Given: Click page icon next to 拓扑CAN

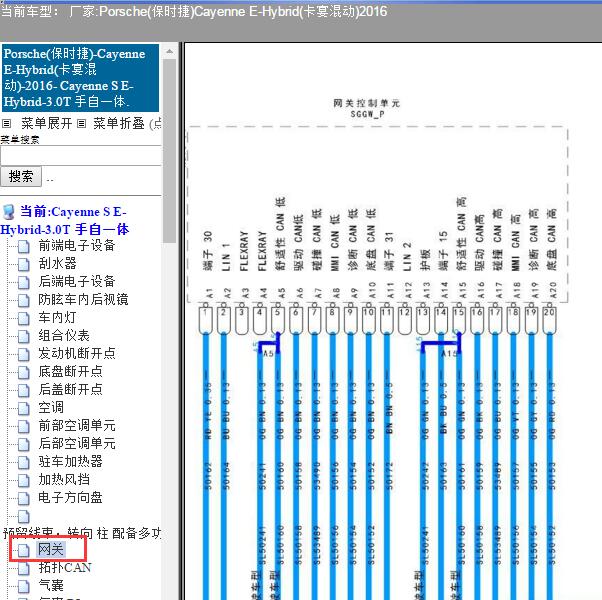Looking at the screenshot, I should click(x=23, y=569).
